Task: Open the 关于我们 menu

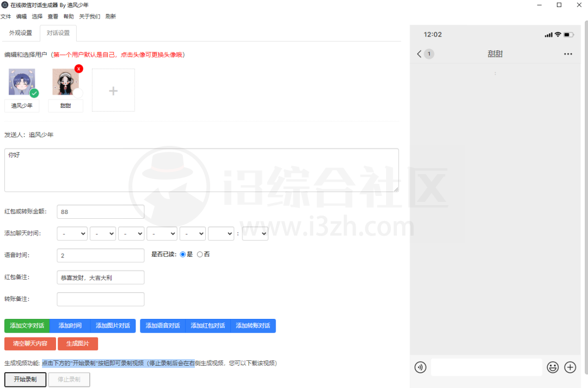Action: 90,16
